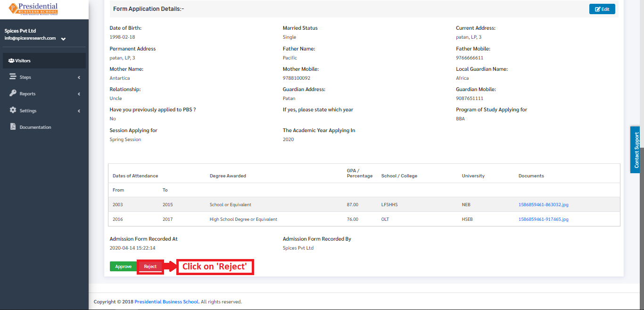The height and width of the screenshot is (310, 644).
Task: Click the program value BBA
Action: (x=460, y=118)
